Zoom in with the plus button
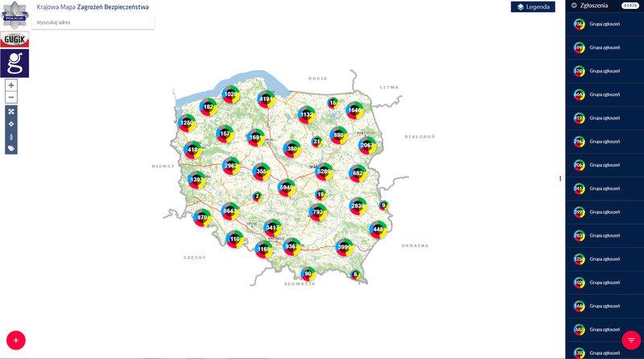644x359 pixels. [x=11, y=85]
